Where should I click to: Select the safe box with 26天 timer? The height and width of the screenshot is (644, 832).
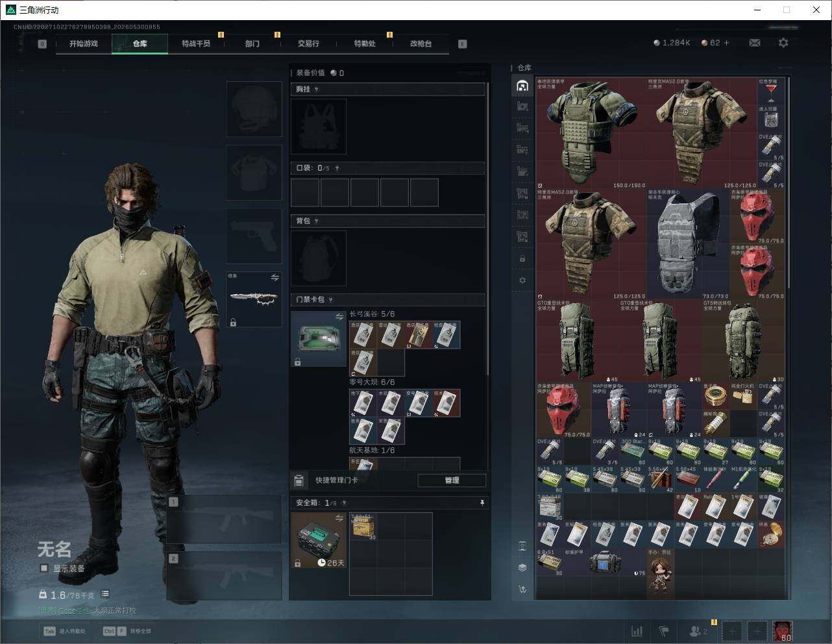319,540
